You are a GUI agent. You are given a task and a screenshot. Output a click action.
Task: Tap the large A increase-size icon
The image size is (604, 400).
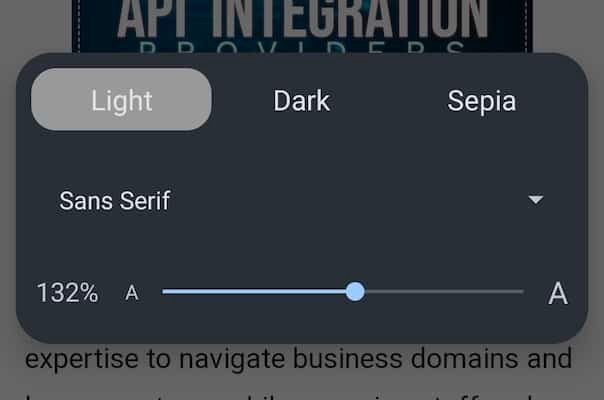pyautogui.click(x=558, y=293)
